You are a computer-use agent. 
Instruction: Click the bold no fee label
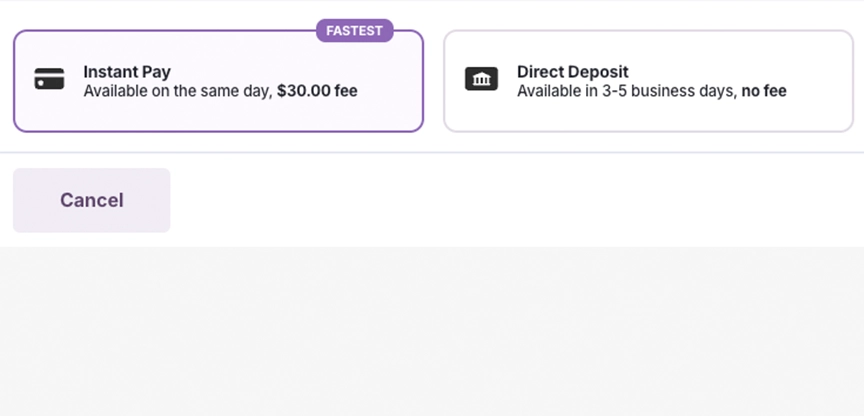pyautogui.click(x=764, y=91)
